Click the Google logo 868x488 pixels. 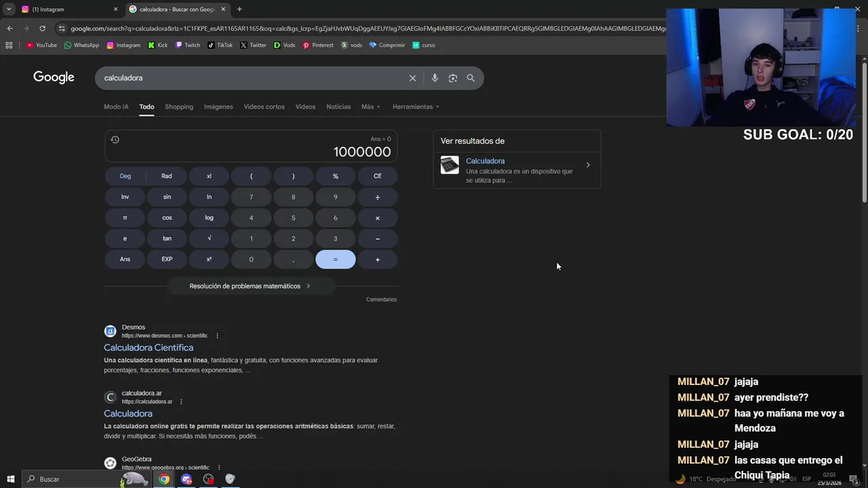click(54, 77)
